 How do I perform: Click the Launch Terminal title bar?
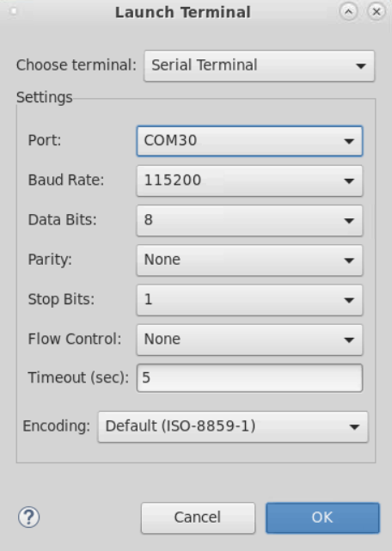coord(183,12)
